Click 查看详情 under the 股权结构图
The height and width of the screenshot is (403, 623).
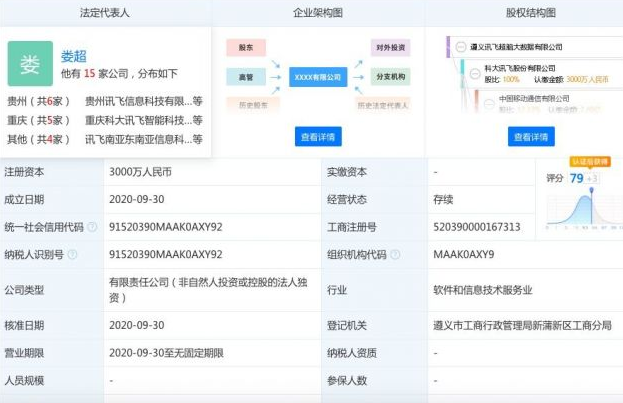tap(531, 136)
